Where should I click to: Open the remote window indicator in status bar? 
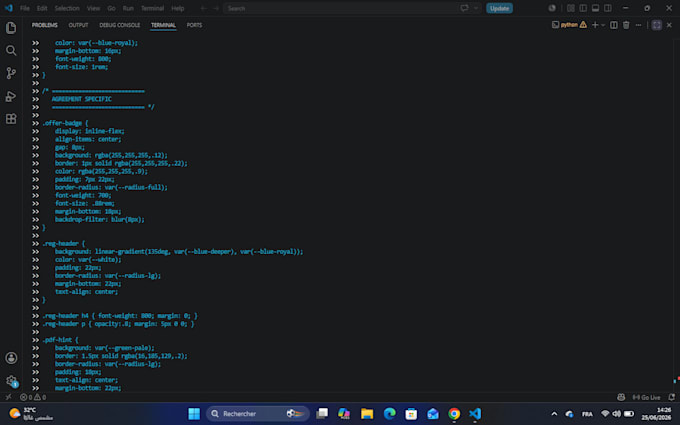pos(8,397)
